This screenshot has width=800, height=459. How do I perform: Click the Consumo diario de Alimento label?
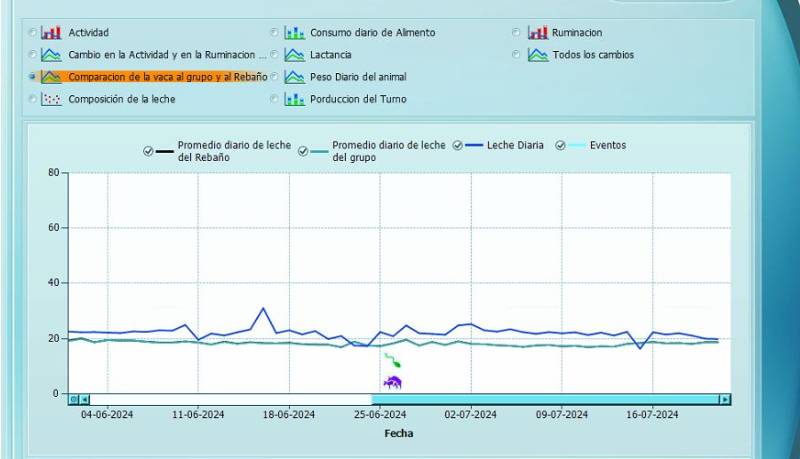pos(373,33)
